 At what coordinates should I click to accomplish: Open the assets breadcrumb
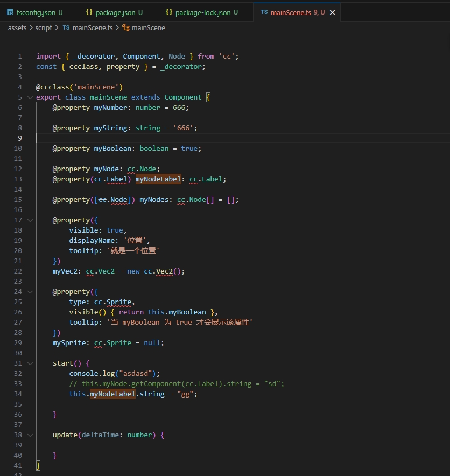click(x=17, y=28)
